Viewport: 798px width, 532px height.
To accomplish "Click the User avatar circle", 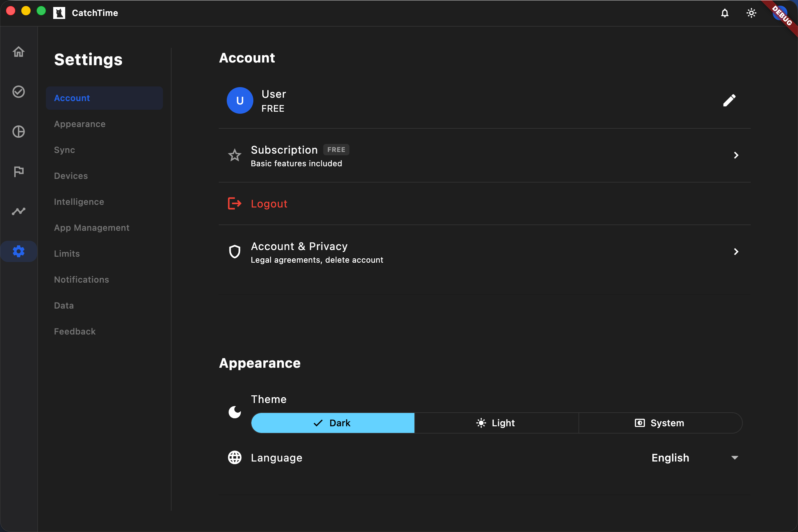I will (x=240, y=100).
